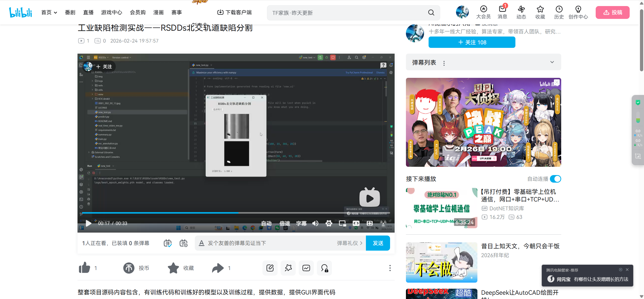
Task: Open the 番剧 nav item
Action: [x=70, y=12]
